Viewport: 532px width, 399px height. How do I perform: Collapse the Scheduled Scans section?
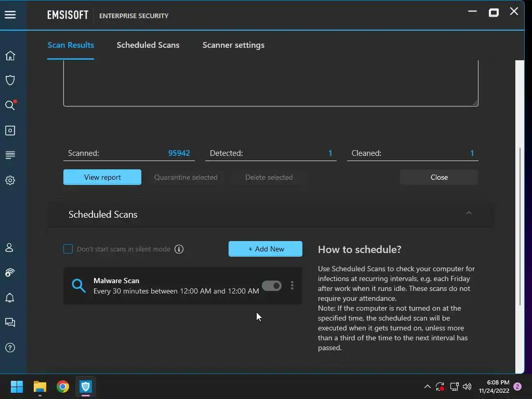469,213
